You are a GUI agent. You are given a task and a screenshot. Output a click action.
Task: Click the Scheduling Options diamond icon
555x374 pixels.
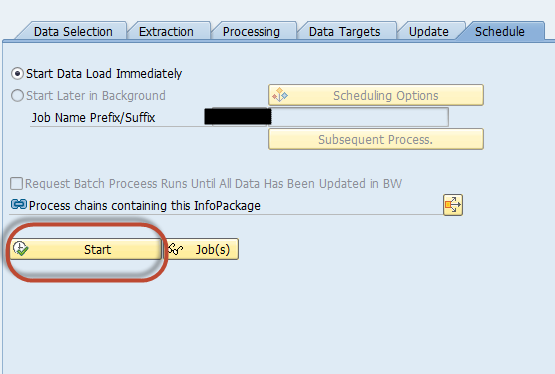(x=280, y=95)
